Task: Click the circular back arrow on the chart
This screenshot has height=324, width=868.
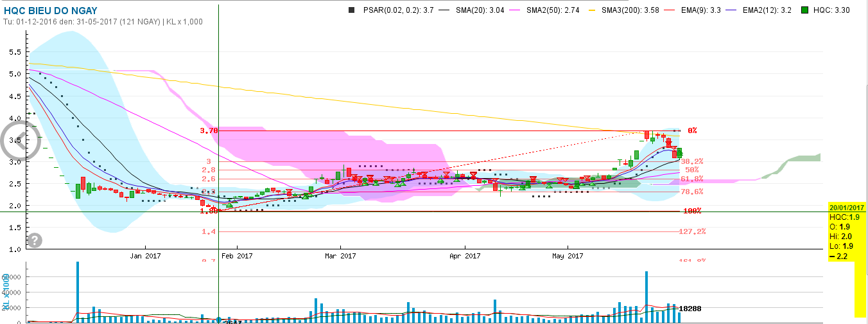Action: [x=21, y=141]
